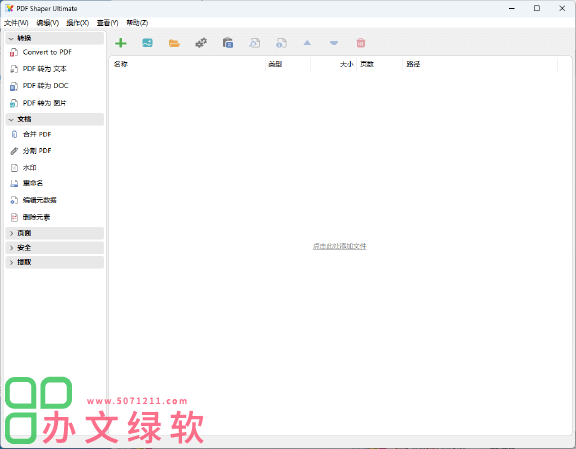The height and width of the screenshot is (449, 576).
Task: Collapse the 文档 sidebar group
Action: point(55,119)
